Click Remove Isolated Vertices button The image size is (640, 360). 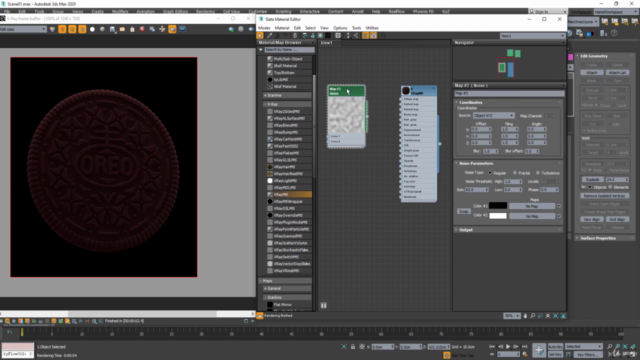point(604,196)
